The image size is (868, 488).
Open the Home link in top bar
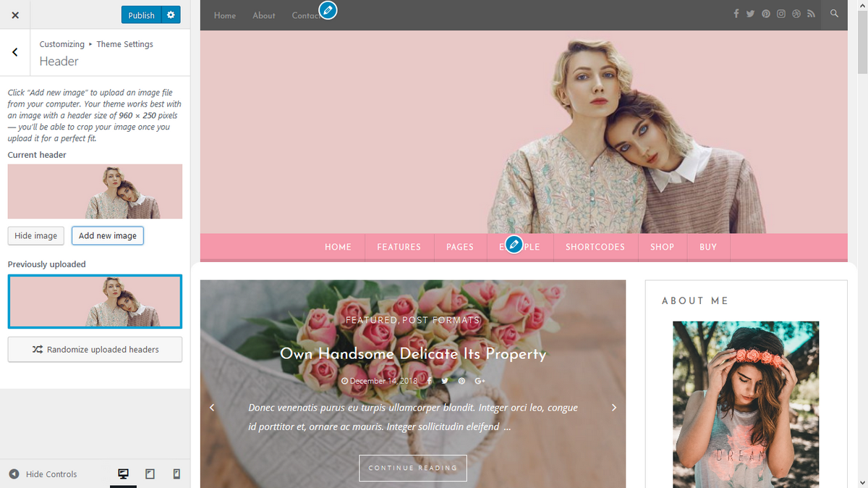[225, 15]
